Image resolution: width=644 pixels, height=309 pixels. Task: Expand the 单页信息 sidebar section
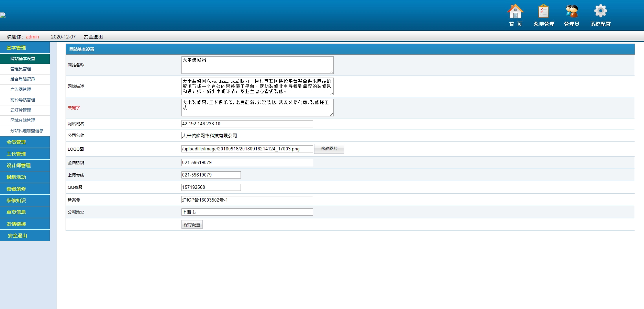coord(25,212)
